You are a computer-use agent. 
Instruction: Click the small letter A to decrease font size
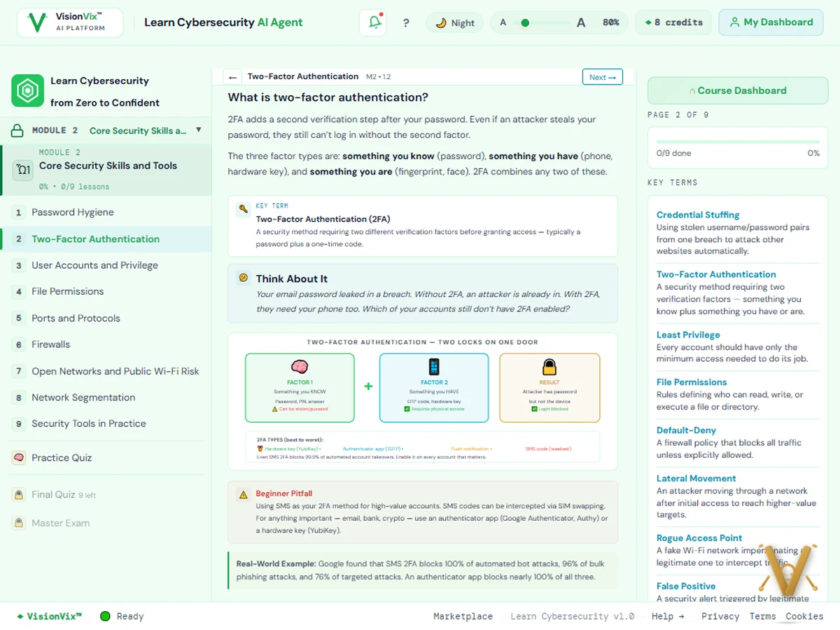pos(503,22)
